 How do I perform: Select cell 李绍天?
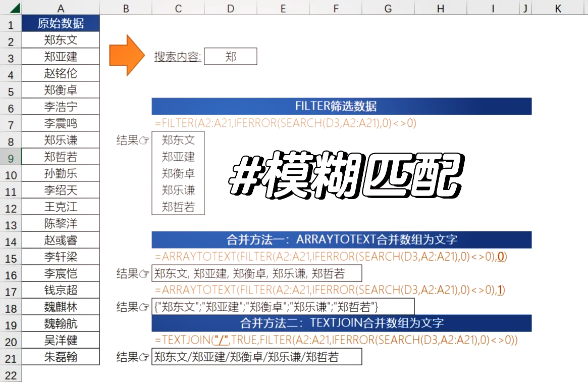[x=61, y=190]
